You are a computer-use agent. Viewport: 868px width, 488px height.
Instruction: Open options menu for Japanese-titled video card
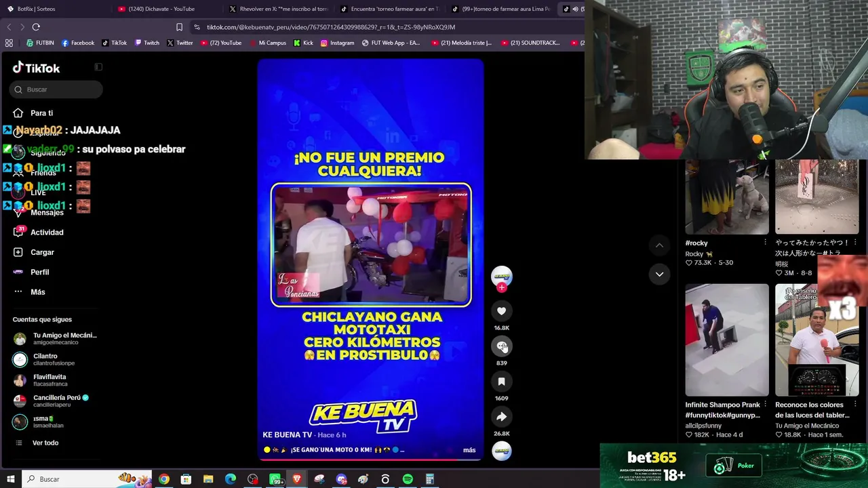[x=855, y=243]
